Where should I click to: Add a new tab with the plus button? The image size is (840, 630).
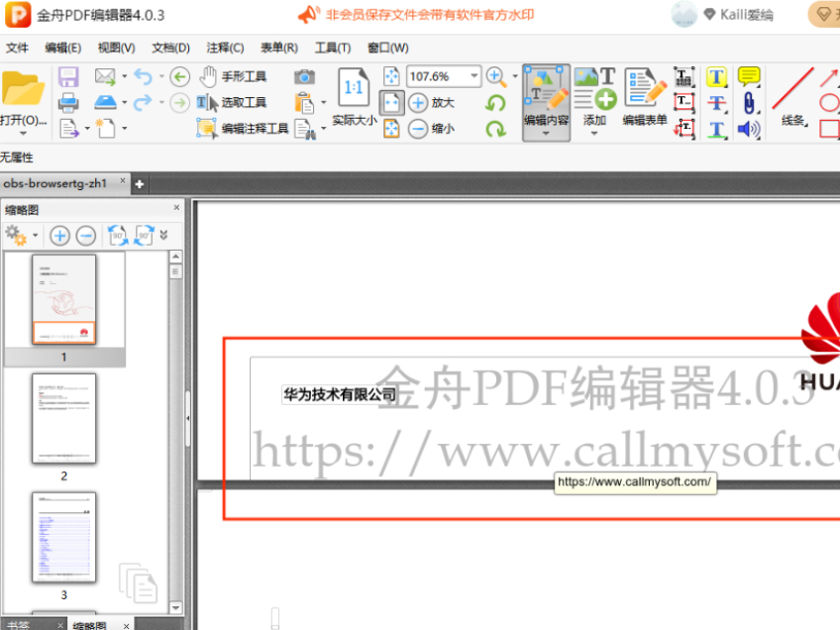point(140,184)
